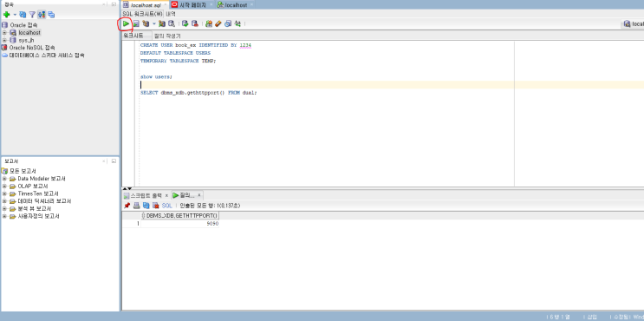This screenshot has height=321, width=644.
Task: Minimize the 접속 panel
Action: pos(114,4)
